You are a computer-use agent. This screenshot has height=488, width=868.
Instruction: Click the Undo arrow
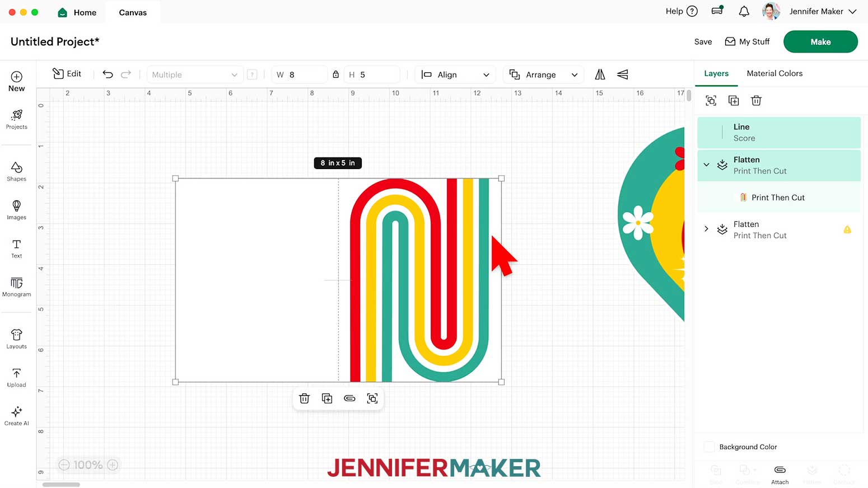(x=108, y=74)
